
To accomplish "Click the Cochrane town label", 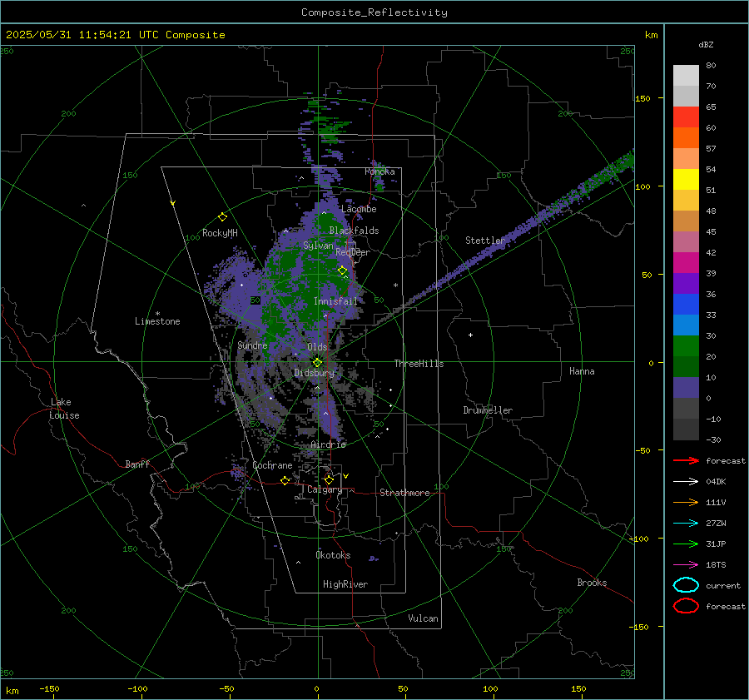I will (272, 465).
